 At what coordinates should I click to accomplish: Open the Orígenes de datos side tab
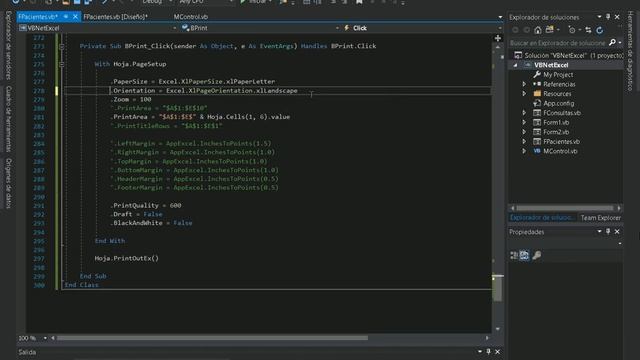[9, 183]
